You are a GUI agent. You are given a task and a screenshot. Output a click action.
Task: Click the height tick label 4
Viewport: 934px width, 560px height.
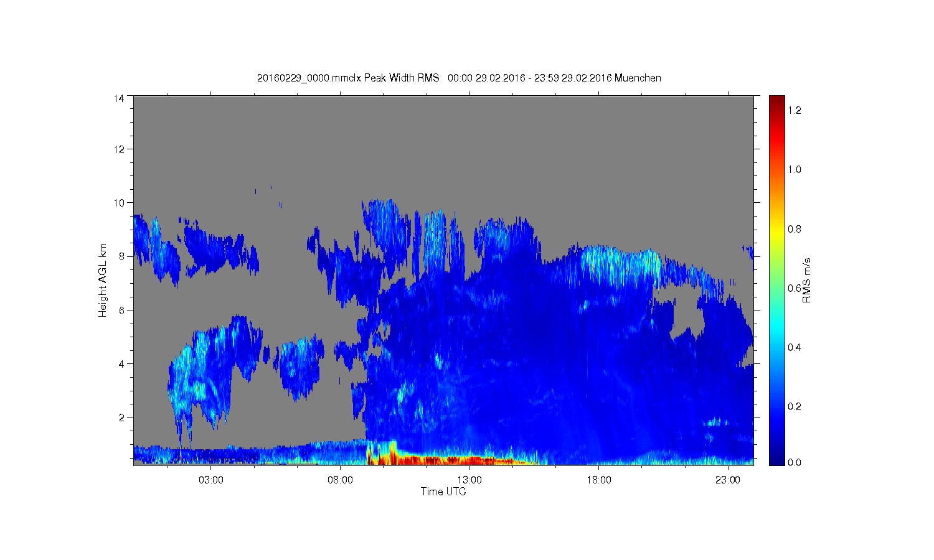tap(121, 363)
